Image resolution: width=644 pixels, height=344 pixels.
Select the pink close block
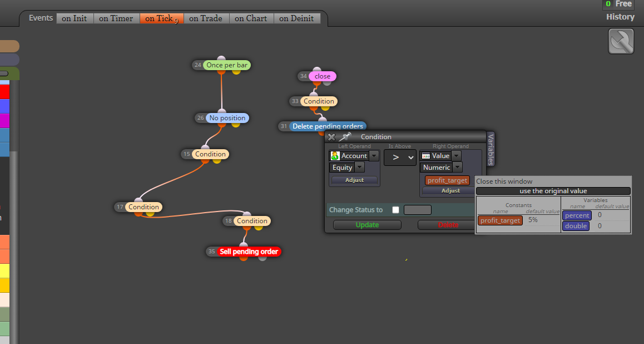coord(323,76)
